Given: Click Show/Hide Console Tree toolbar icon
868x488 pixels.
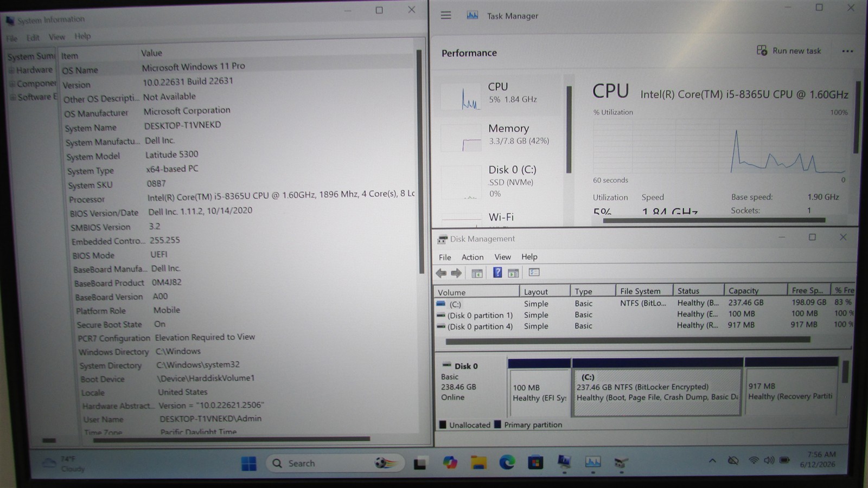Looking at the screenshot, I should tap(477, 273).
